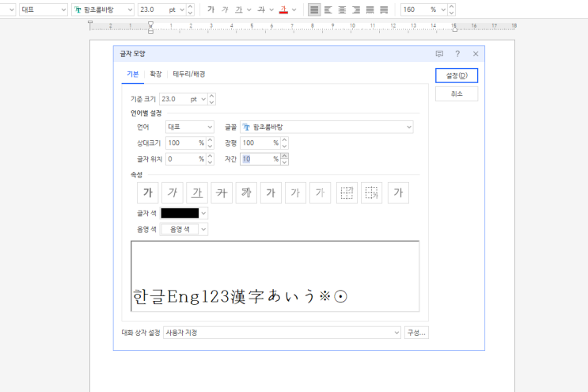Increase toolbar font size with up arrow

coord(190,7)
